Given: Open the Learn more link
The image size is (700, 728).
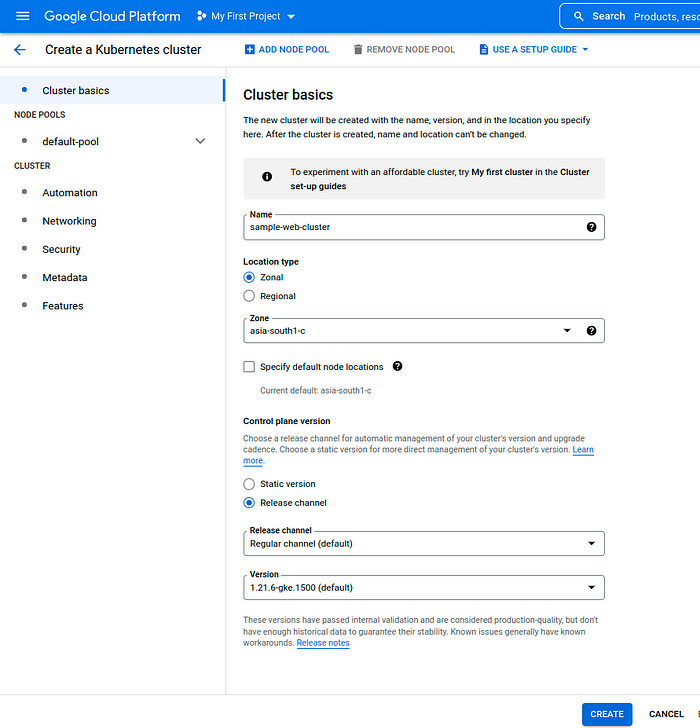Looking at the screenshot, I should (x=583, y=449).
